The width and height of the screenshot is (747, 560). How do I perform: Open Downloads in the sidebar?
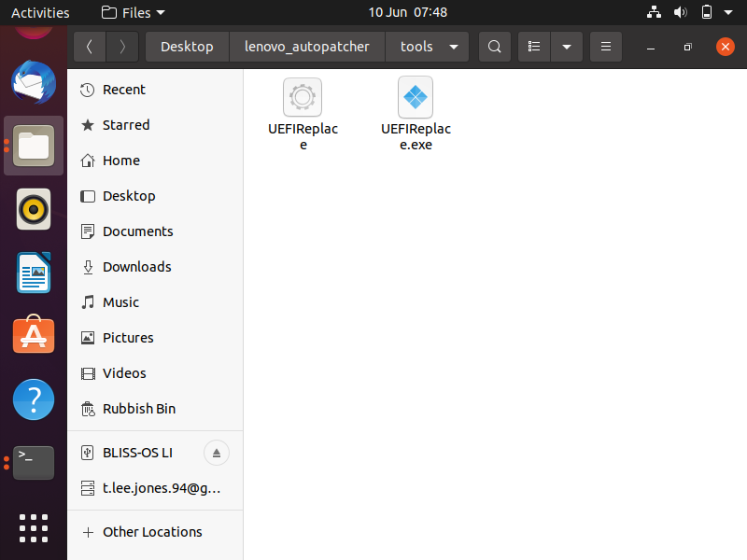tap(155, 267)
